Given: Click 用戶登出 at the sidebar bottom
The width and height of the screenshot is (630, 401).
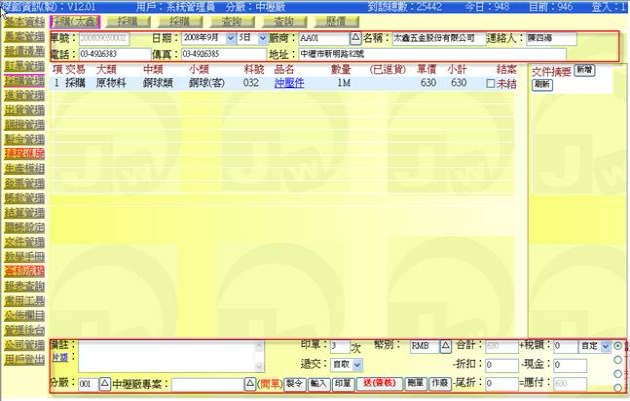Looking at the screenshot, I should (x=23, y=357).
